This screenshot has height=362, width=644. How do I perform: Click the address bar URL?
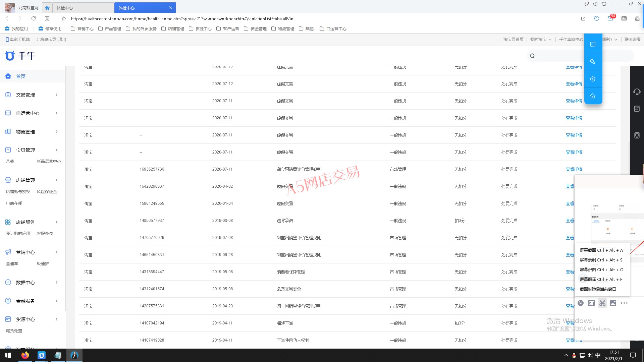point(182,19)
